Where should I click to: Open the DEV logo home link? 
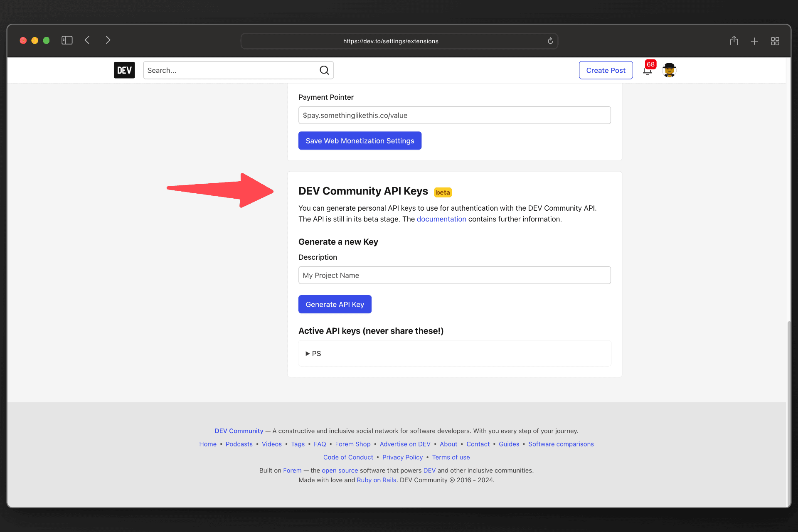tap(124, 70)
